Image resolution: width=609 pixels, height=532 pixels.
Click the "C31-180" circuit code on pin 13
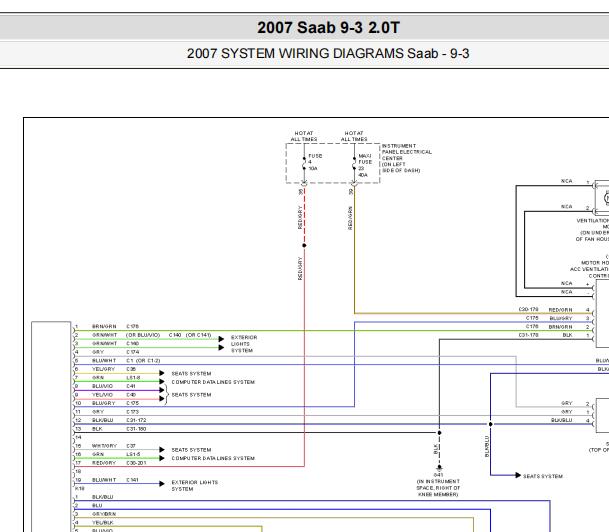tap(136, 429)
